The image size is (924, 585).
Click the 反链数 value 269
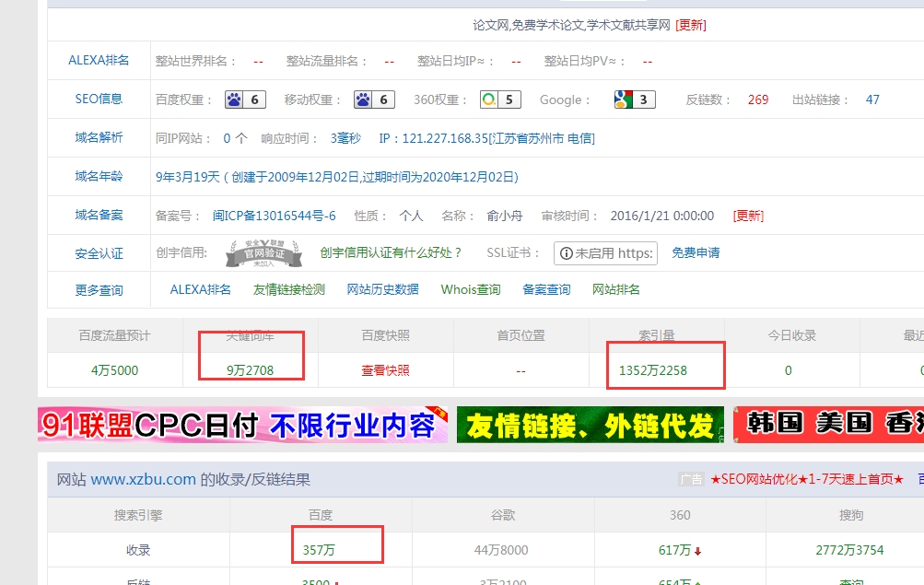pos(757,99)
